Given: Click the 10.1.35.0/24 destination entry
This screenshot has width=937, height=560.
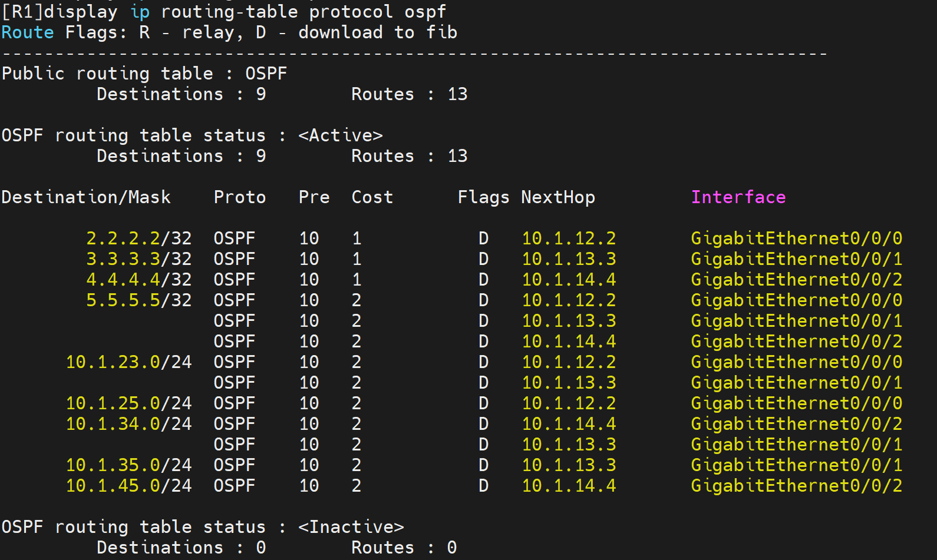Looking at the screenshot, I should click(128, 465).
